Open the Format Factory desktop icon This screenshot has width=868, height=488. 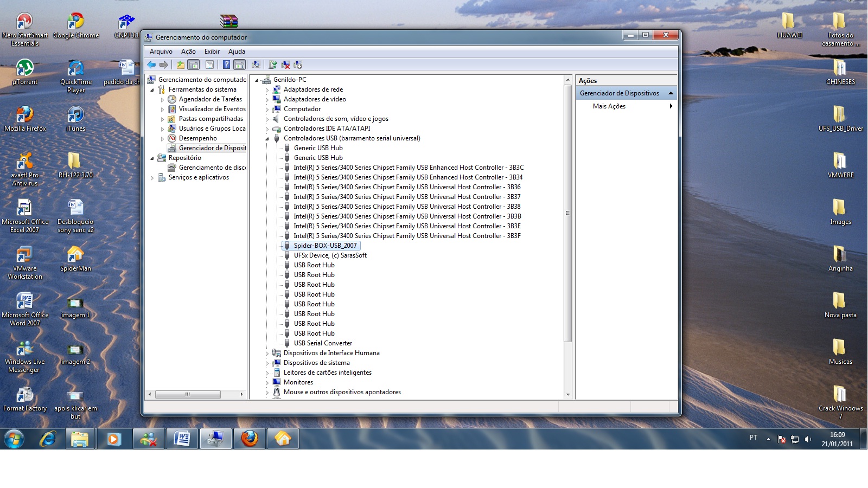[x=25, y=399]
